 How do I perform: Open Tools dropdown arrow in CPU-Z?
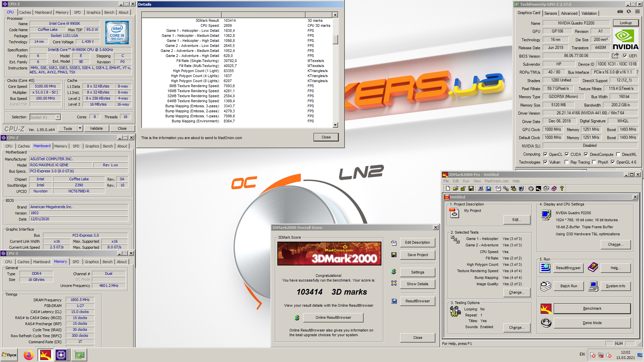pos(80,128)
